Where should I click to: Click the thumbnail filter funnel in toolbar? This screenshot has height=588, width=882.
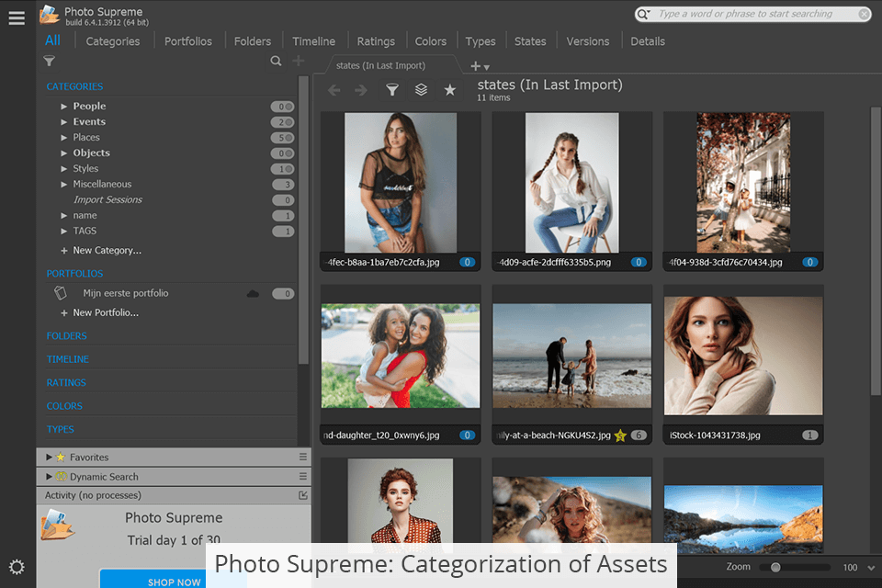tap(392, 90)
